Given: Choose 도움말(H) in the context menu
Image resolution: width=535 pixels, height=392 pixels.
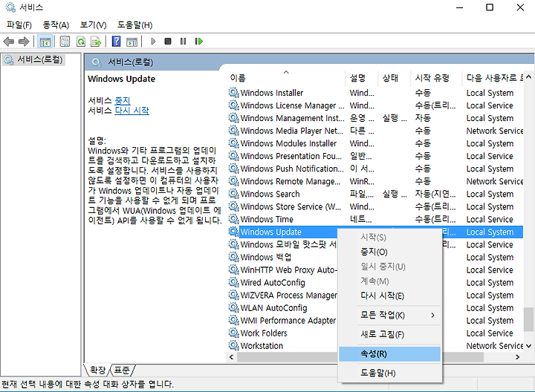Looking at the screenshot, I should [389, 373].
